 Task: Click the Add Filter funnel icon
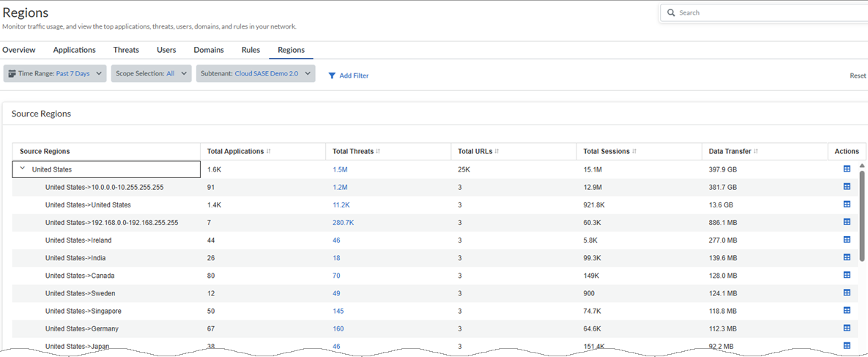tap(332, 76)
